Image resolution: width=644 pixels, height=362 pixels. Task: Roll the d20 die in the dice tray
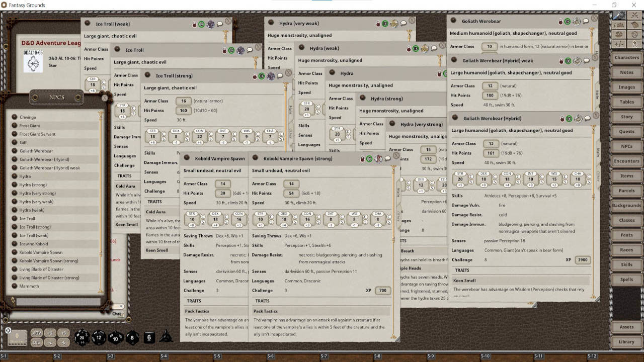point(82,337)
